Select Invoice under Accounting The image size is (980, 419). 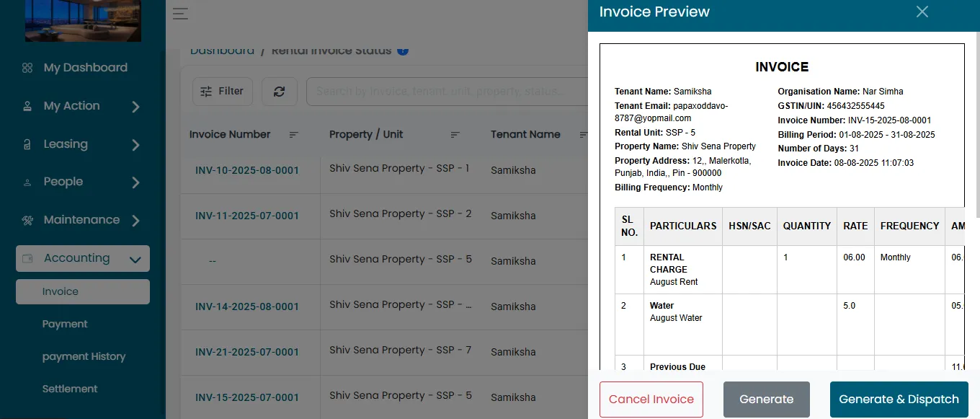coord(83,291)
